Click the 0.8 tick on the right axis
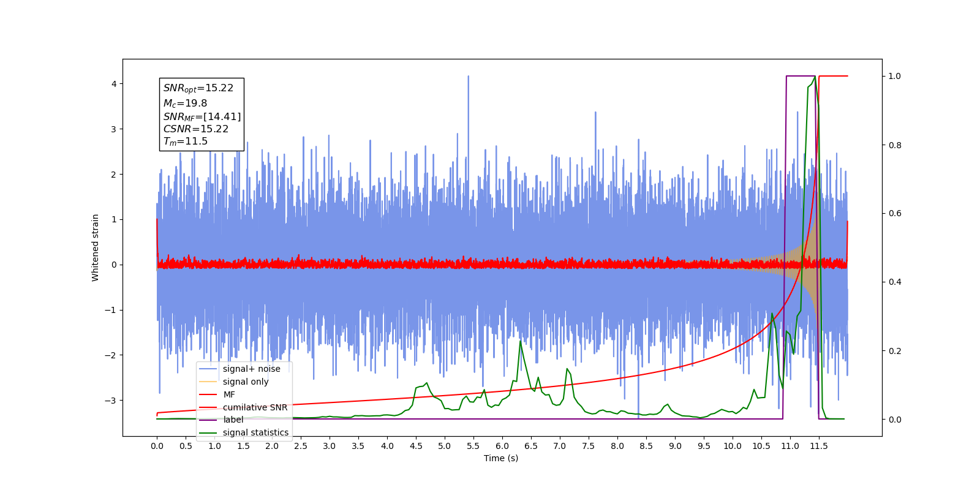The height and width of the screenshot is (490, 980). [895, 145]
